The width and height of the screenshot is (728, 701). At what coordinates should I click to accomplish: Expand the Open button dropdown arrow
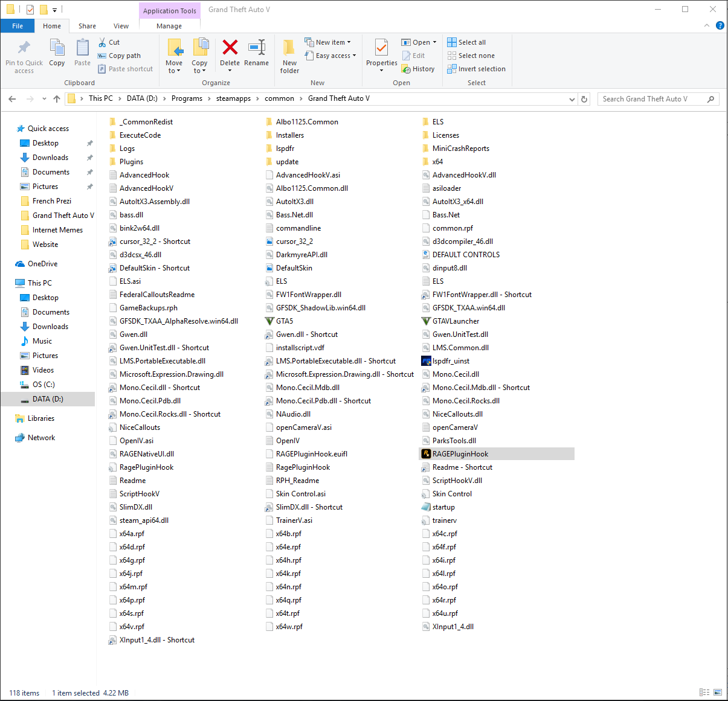click(x=434, y=42)
